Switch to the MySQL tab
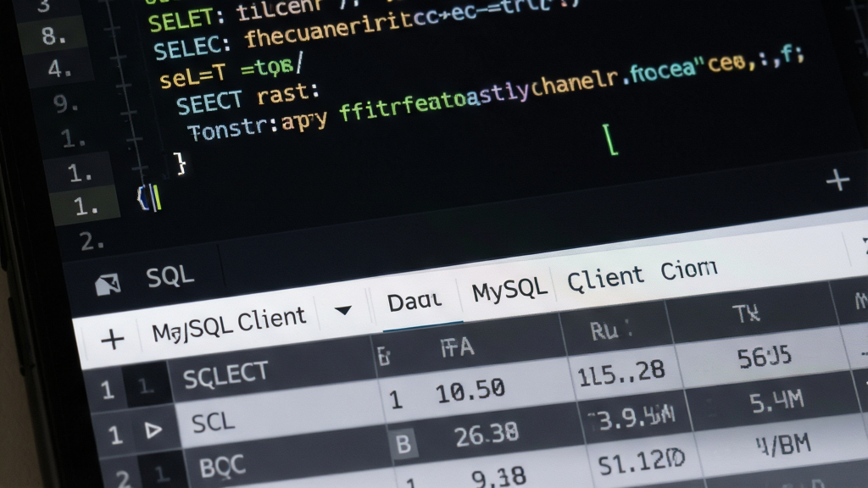 point(509,290)
